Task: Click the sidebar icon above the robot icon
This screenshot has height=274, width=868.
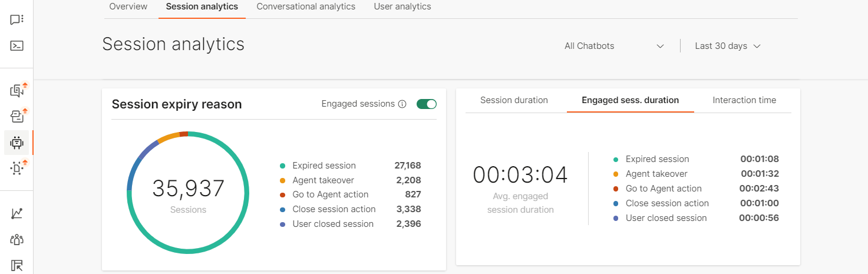Action: click(x=16, y=116)
